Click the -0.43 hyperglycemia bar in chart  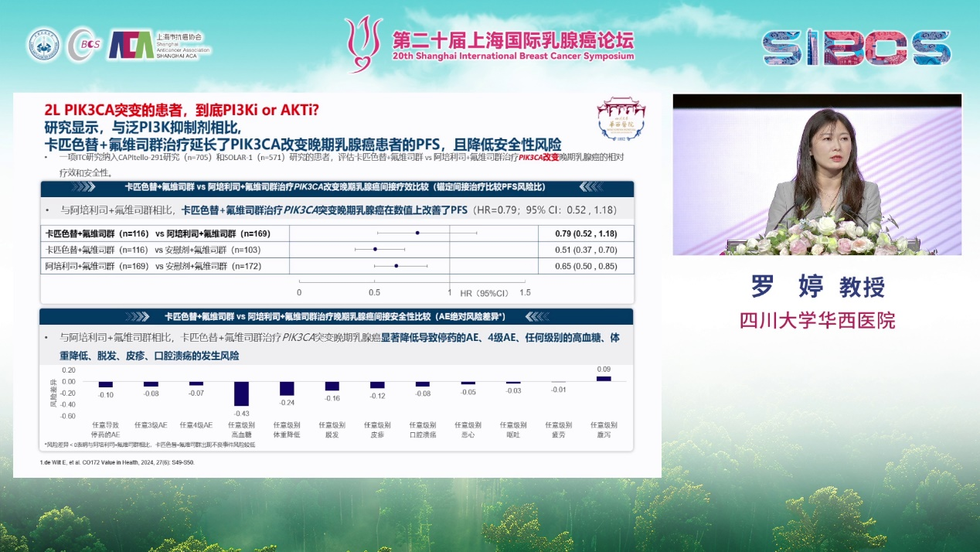(x=241, y=393)
